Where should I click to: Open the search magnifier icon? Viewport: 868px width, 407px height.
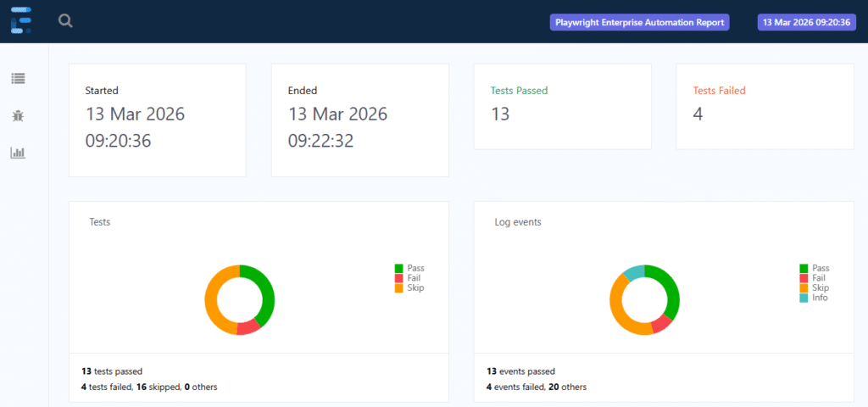click(x=65, y=21)
